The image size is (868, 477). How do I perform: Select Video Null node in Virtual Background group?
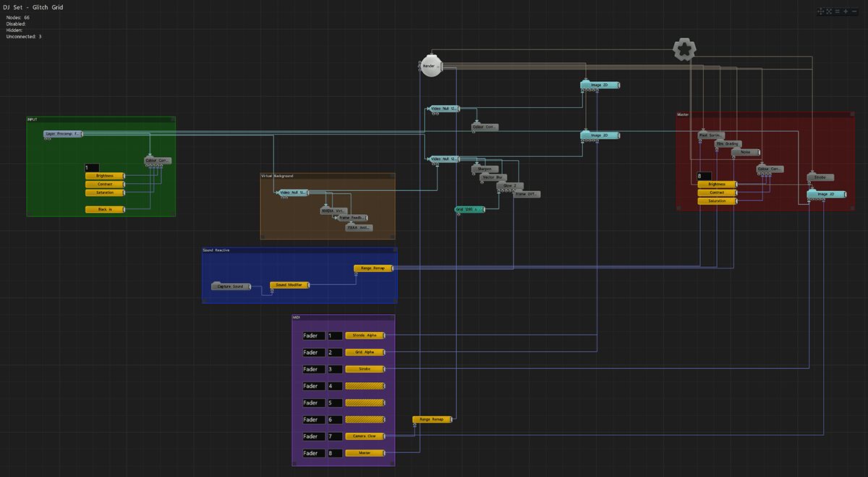[293, 193]
